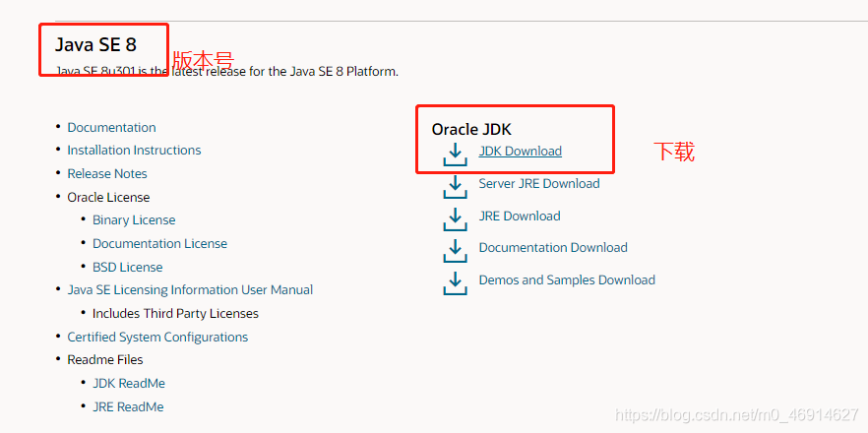
Task: Open the Binary License link
Action: 134,220
